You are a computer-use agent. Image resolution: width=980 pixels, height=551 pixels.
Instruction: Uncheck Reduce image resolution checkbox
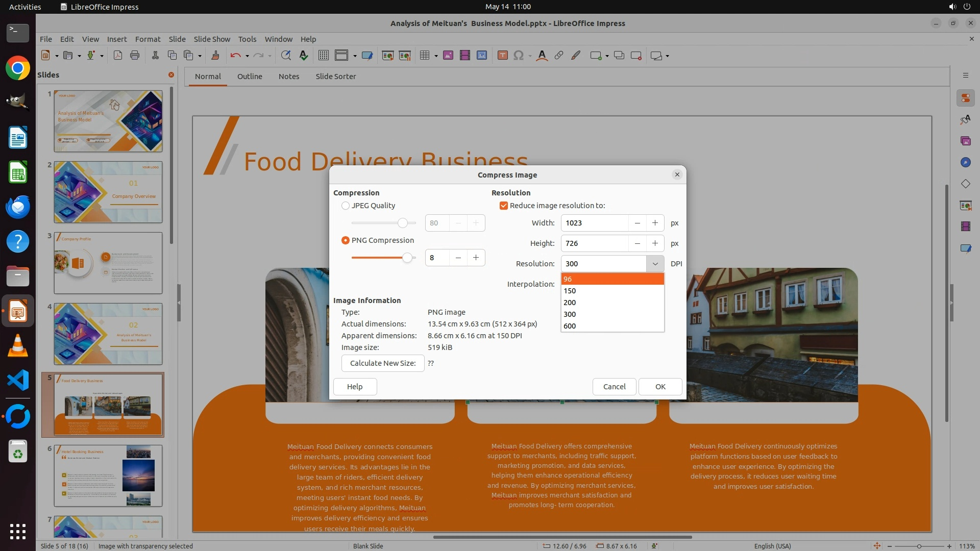point(504,206)
